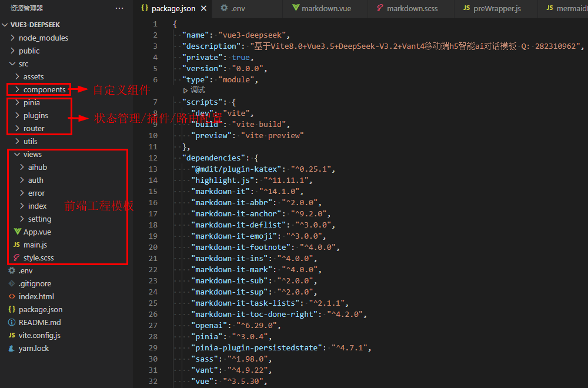Click the git icon beside .gitignore file

click(x=12, y=283)
